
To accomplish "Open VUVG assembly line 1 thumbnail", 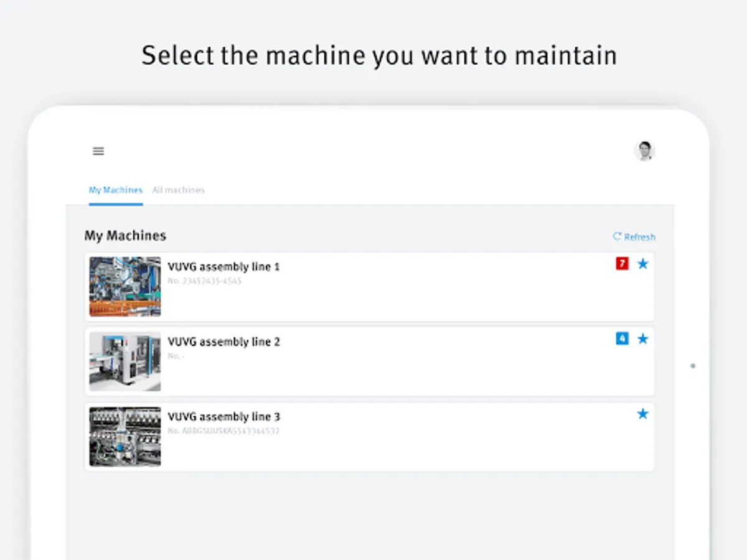I will (125, 287).
